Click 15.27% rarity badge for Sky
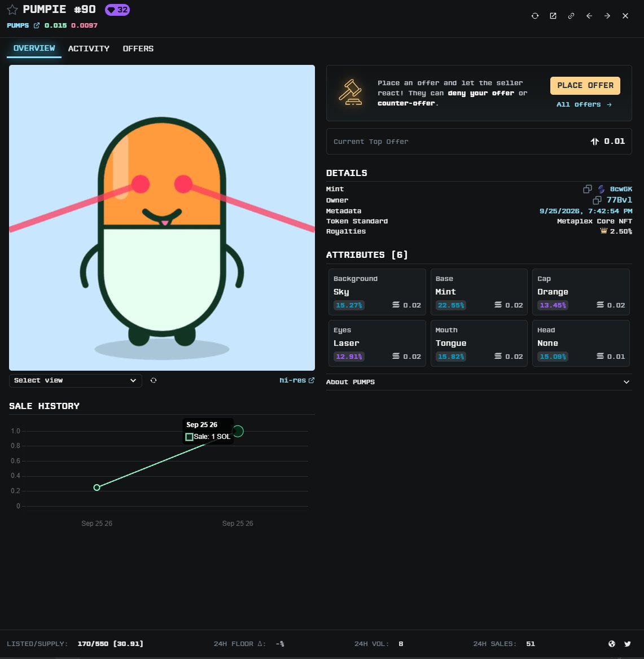 click(349, 305)
